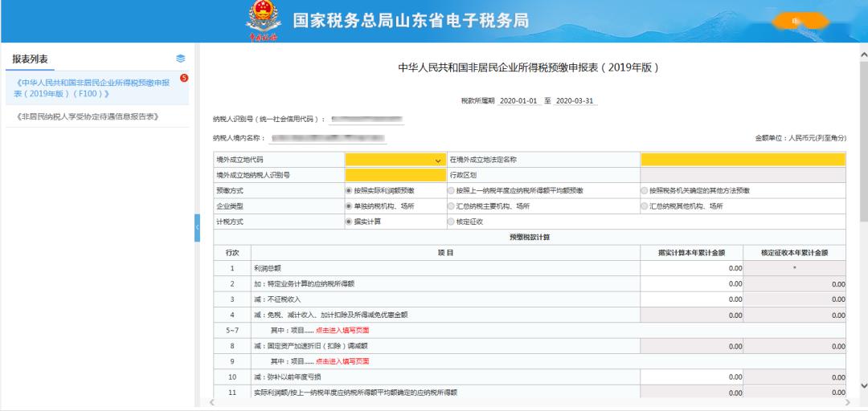Click the yellow 在境外成立地法定名称 input field

click(743, 160)
